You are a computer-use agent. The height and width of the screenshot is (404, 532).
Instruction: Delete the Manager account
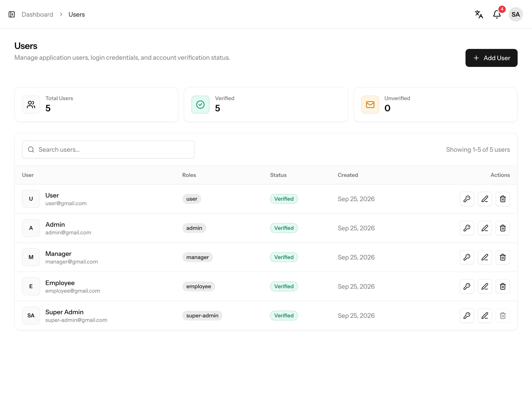click(503, 257)
